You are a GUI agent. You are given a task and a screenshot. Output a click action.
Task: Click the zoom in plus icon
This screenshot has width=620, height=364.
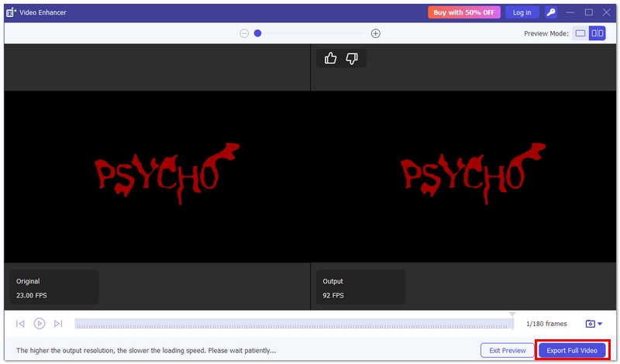(376, 33)
